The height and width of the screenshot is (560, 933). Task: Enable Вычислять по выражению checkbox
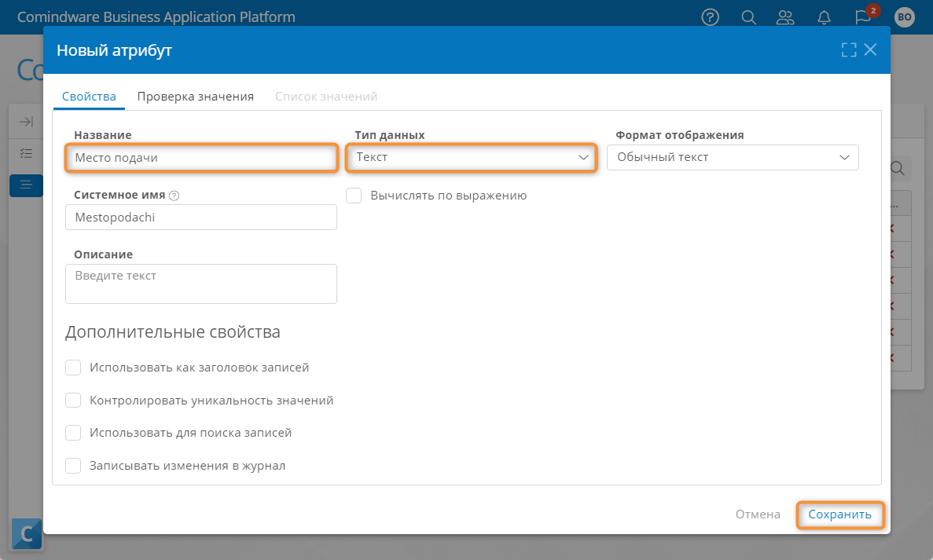[x=354, y=196]
